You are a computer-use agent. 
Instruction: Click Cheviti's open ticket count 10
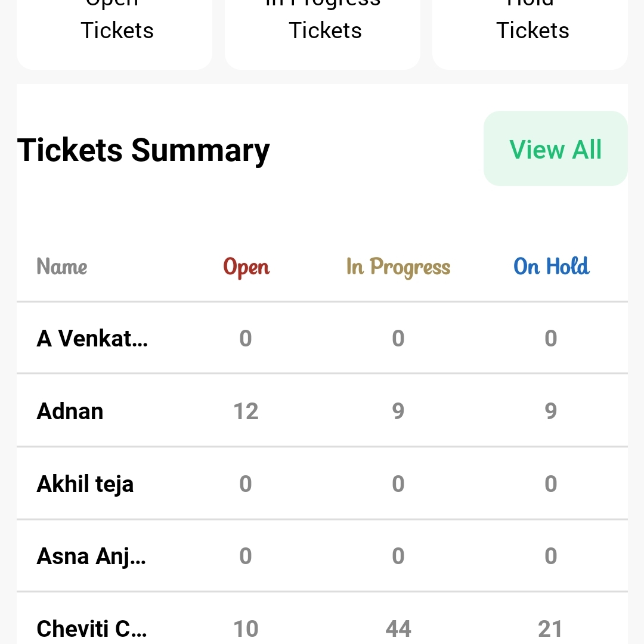pos(246,628)
